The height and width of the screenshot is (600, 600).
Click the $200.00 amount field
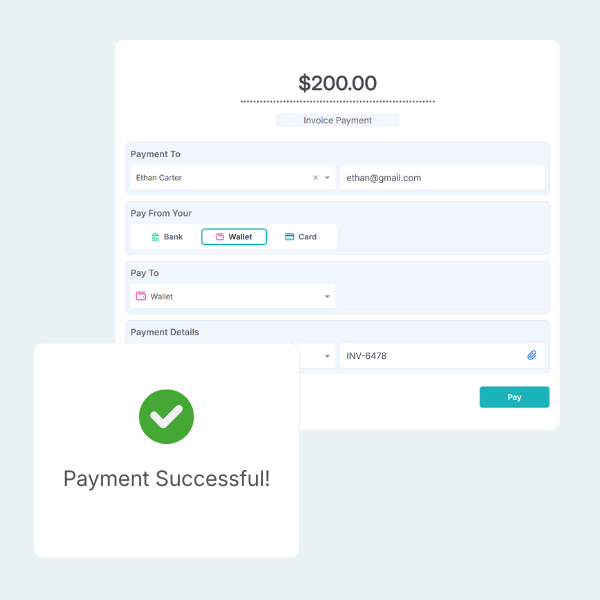[337, 83]
